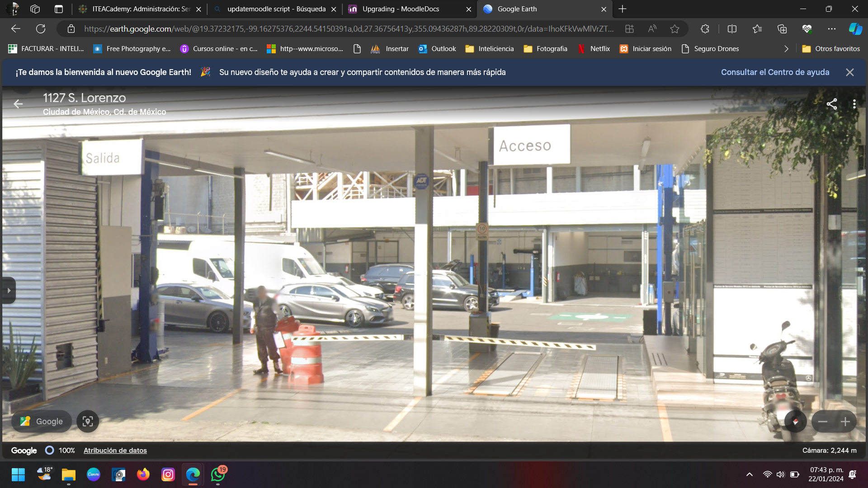
Task: Toggle split screen in browser toolbar
Action: pyautogui.click(x=732, y=29)
